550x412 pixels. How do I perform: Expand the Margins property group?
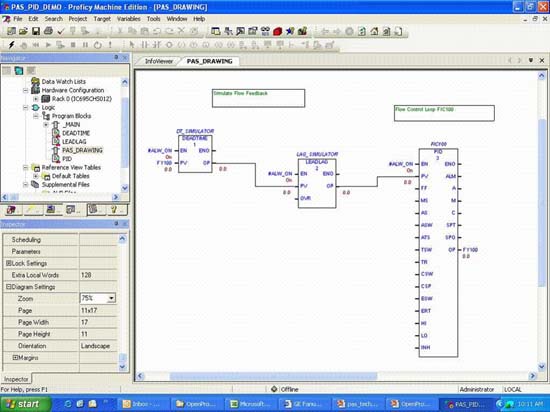click(15, 358)
